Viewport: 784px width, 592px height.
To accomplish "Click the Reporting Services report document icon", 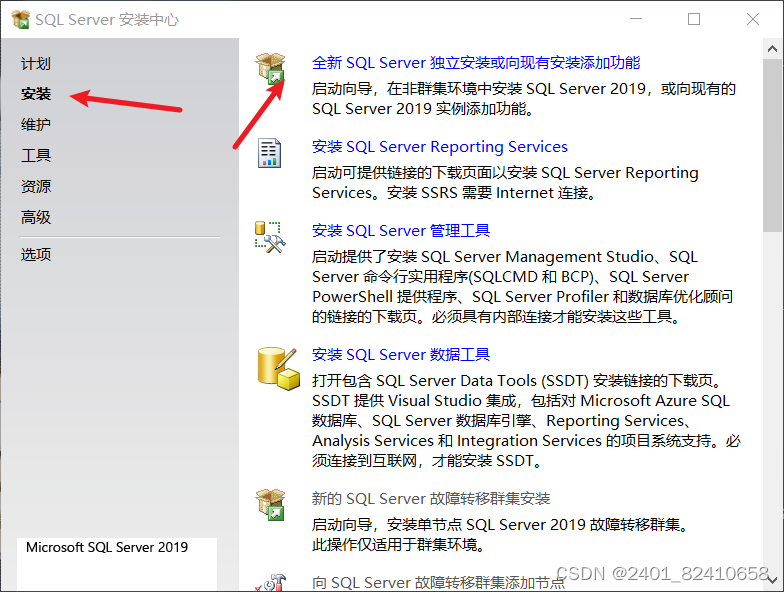I will click(x=270, y=153).
